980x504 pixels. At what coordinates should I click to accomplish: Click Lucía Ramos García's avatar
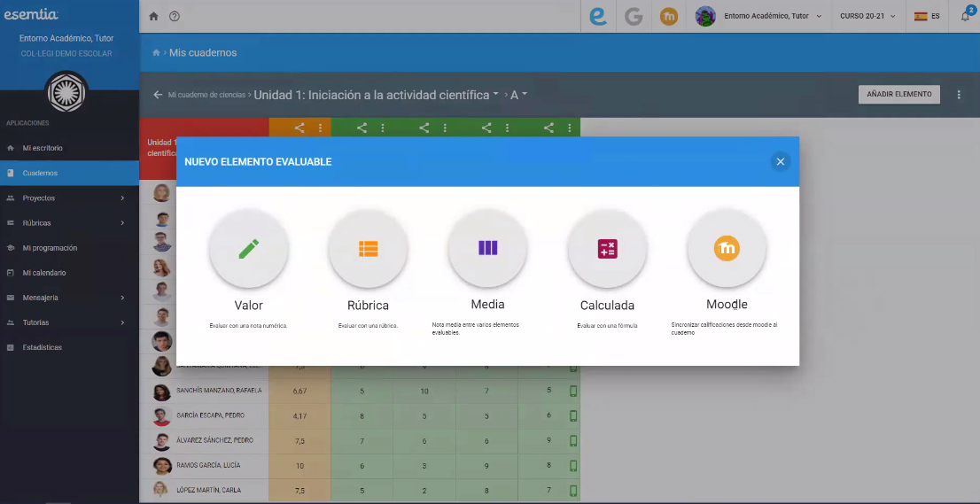click(x=161, y=465)
